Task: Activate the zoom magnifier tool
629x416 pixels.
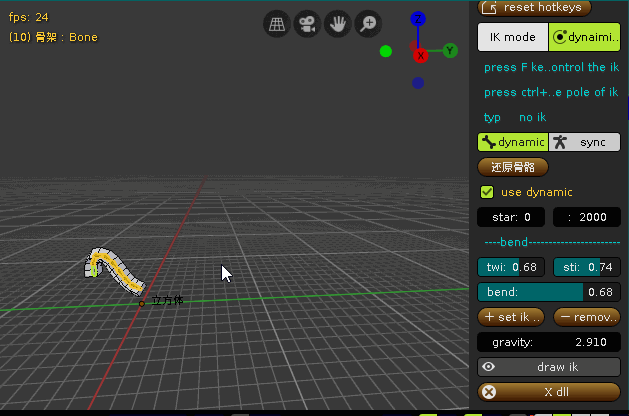Action: (x=368, y=24)
